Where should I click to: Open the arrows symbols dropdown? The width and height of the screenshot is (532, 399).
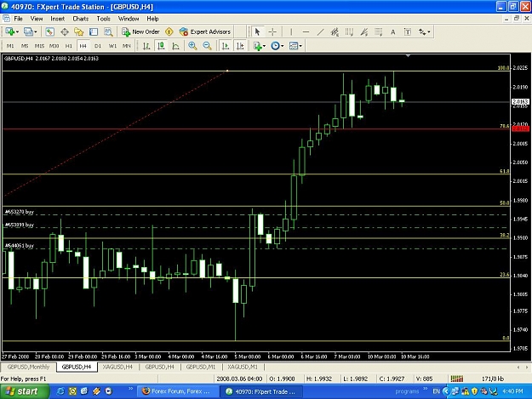click(x=424, y=31)
